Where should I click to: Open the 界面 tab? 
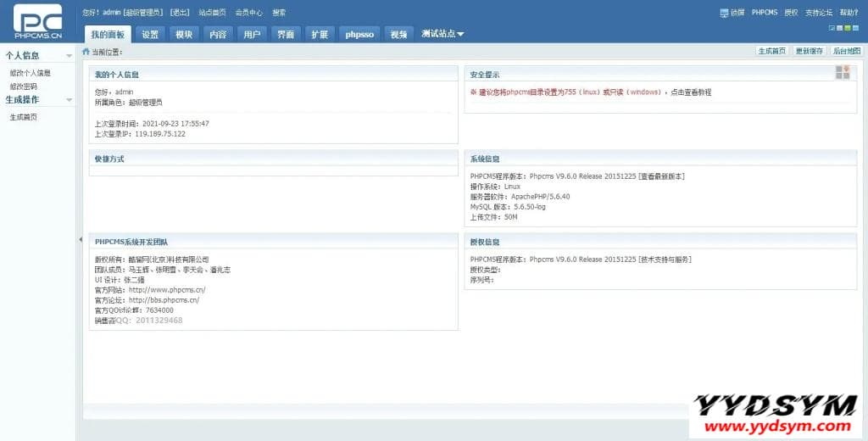[286, 35]
